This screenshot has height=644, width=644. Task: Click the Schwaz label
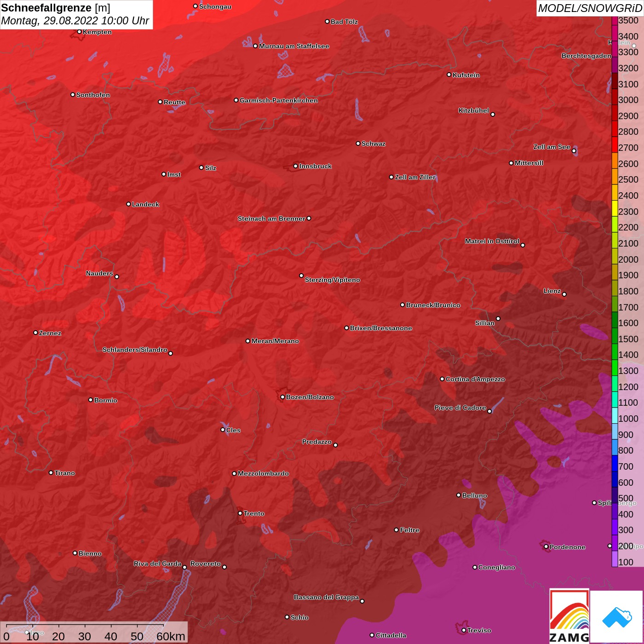pyautogui.click(x=374, y=144)
